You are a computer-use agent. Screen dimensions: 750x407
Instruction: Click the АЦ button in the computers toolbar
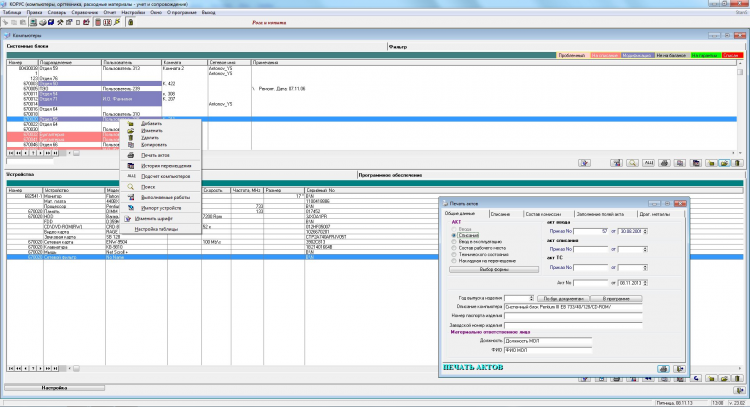tap(649, 162)
